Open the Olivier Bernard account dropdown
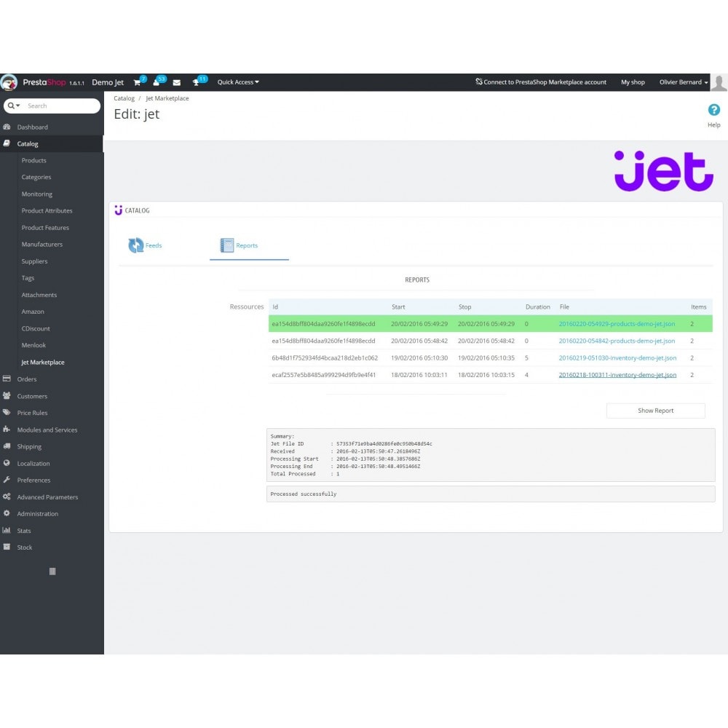Image resolution: width=728 pixels, height=728 pixels. tap(684, 82)
